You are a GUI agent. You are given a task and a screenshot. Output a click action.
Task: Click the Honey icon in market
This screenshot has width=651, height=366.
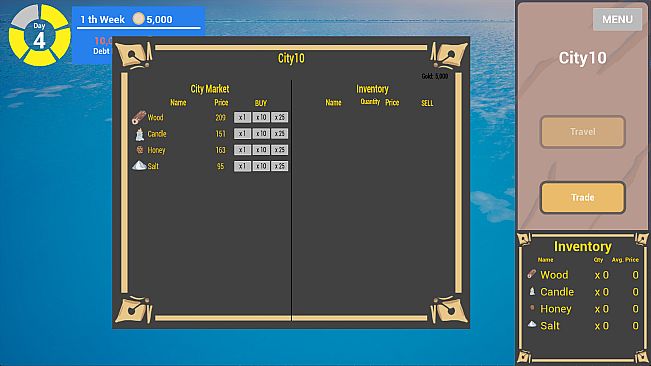click(140, 150)
